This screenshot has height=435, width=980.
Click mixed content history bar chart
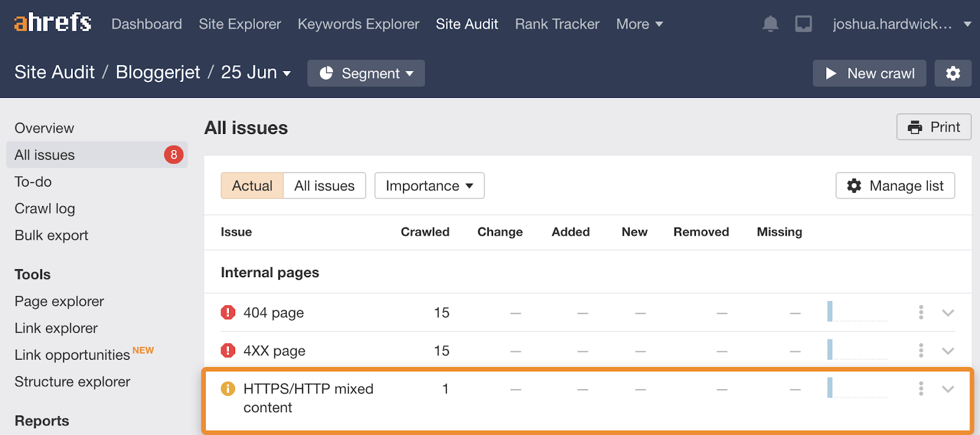point(857,387)
